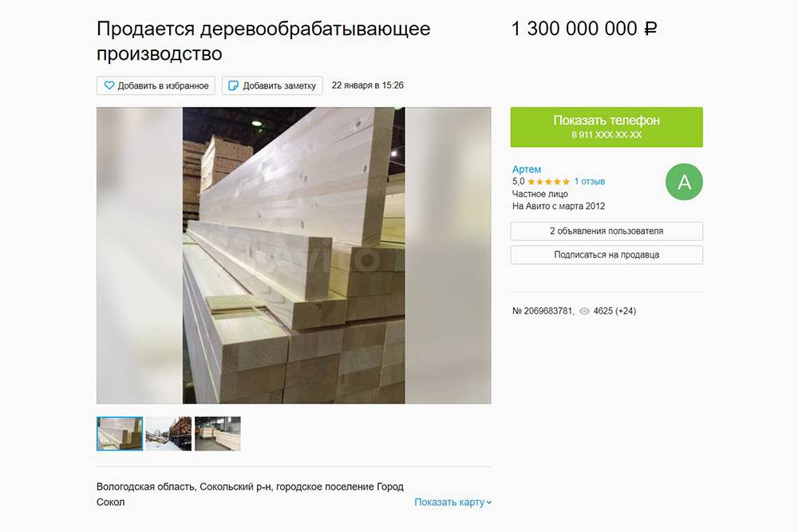
Task: Open the 1 отзыв review link
Action: pos(590,181)
